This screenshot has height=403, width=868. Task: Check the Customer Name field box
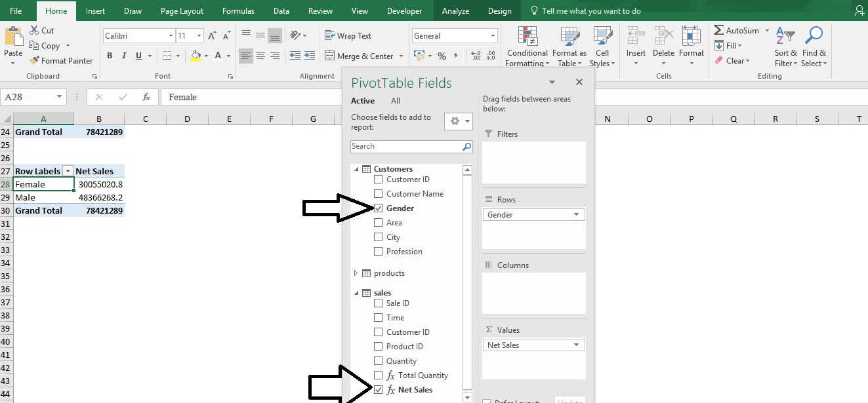tap(378, 193)
